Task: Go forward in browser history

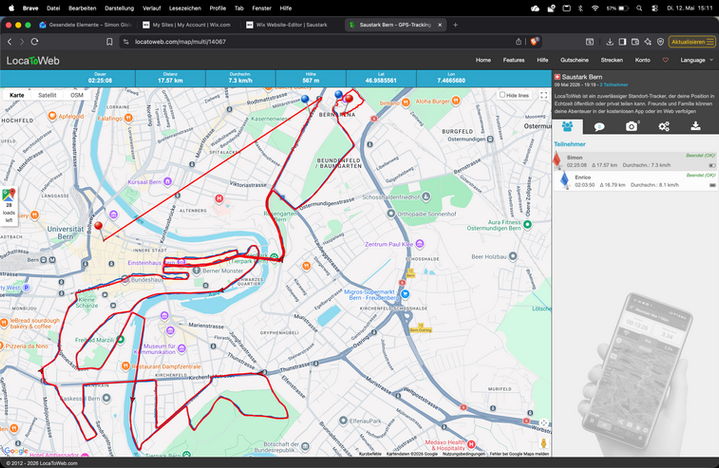Action: click(22, 42)
